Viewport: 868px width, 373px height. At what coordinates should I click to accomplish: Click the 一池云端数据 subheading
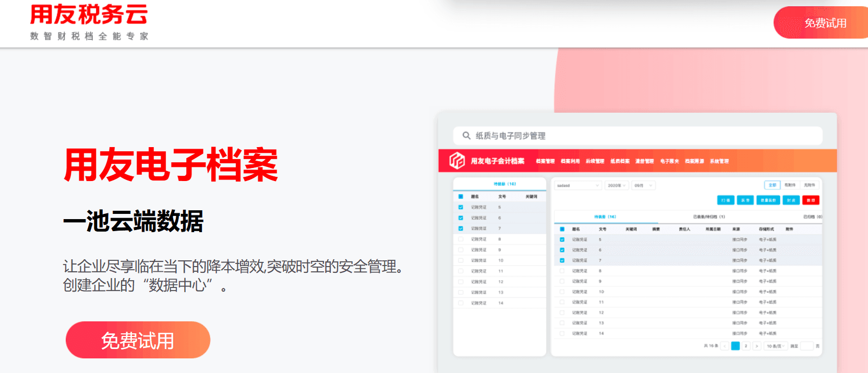pyautogui.click(x=134, y=221)
